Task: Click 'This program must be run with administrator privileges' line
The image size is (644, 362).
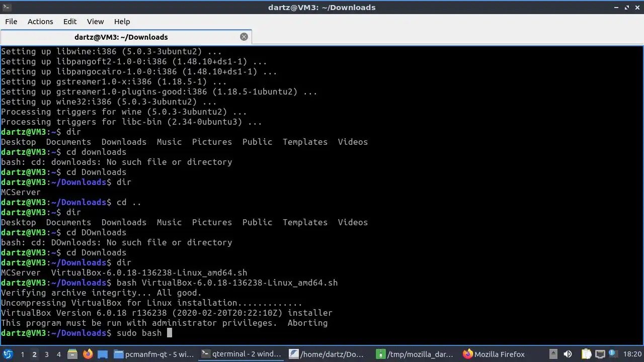Action: (x=164, y=323)
